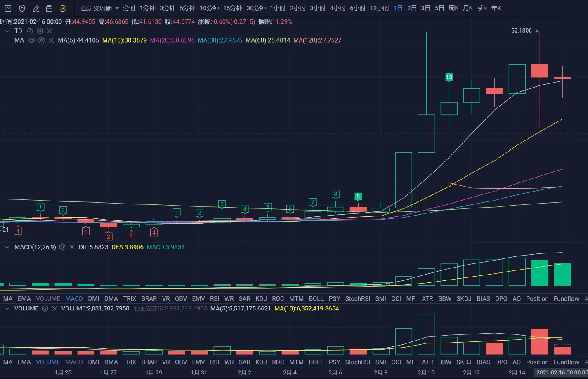Click the VOLUME:2,831,702.7950 readout

pos(95,308)
